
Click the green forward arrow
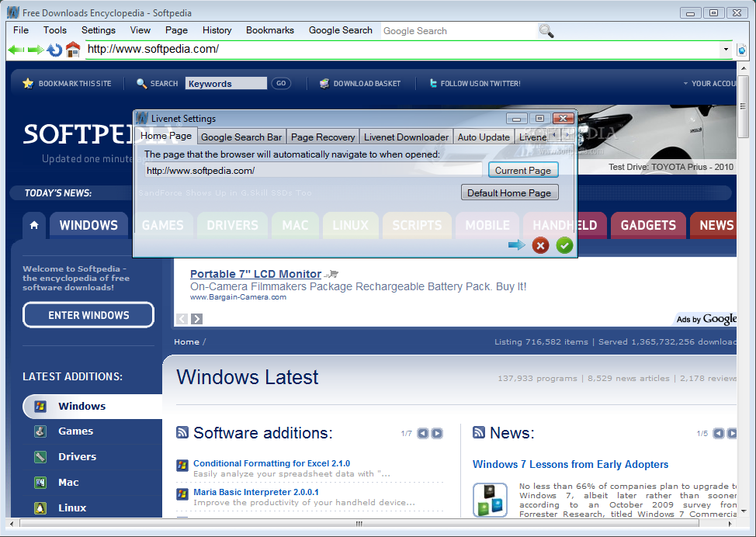tap(36, 50)
